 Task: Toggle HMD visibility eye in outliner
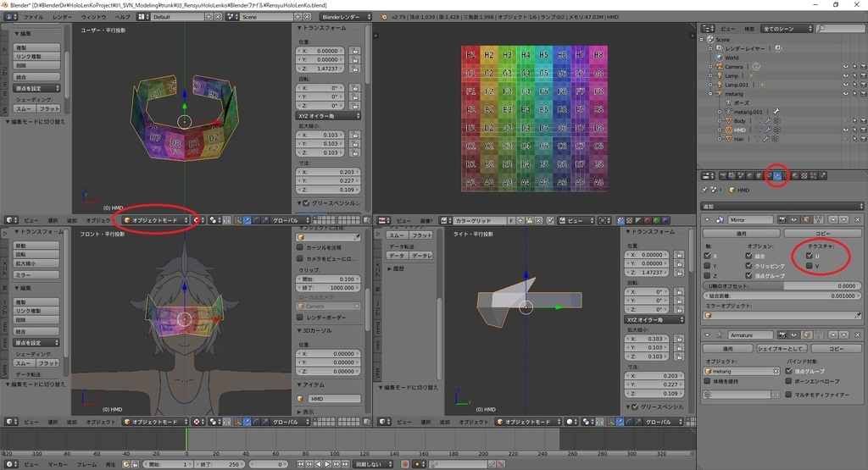[846, 130]
